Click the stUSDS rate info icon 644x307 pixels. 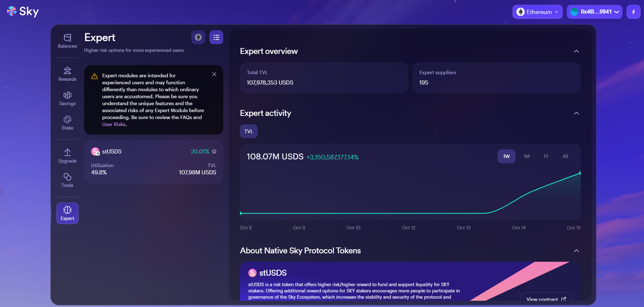pos(214,151)
